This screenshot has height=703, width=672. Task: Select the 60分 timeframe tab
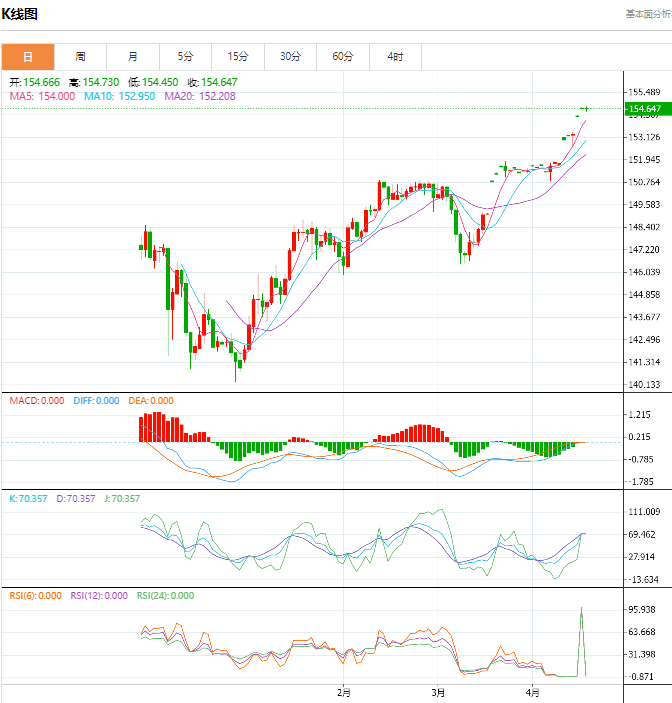point(343,57)
